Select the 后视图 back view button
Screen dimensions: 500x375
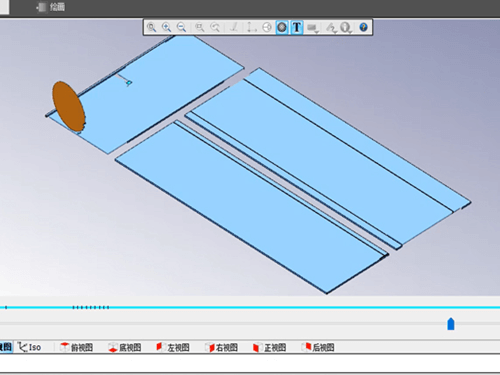click(318, 347)
